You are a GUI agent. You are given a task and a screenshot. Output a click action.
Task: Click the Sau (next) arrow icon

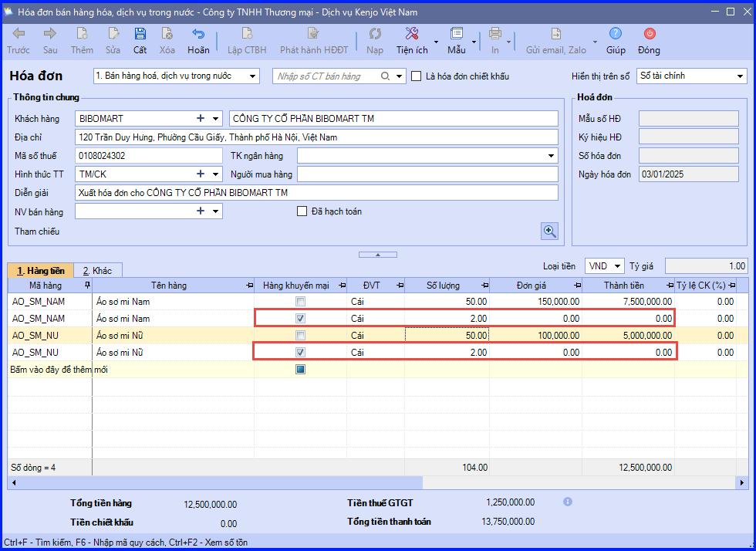coord(49,34)
